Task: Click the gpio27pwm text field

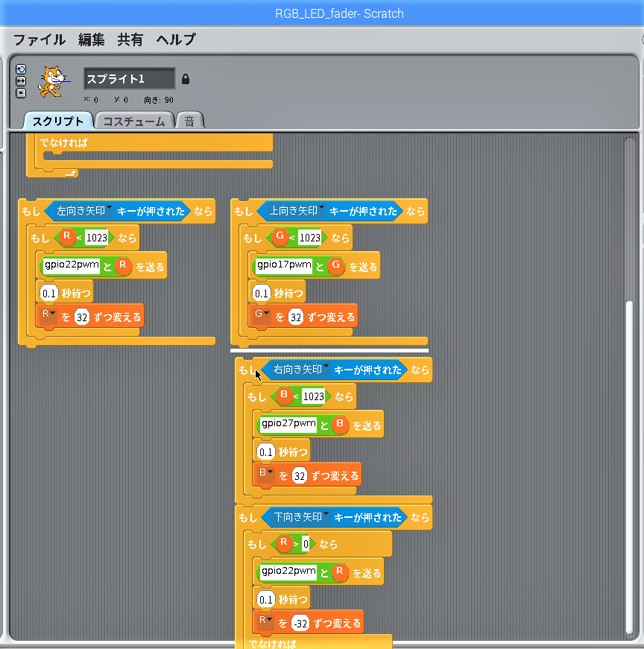Action: click(288, 425)
